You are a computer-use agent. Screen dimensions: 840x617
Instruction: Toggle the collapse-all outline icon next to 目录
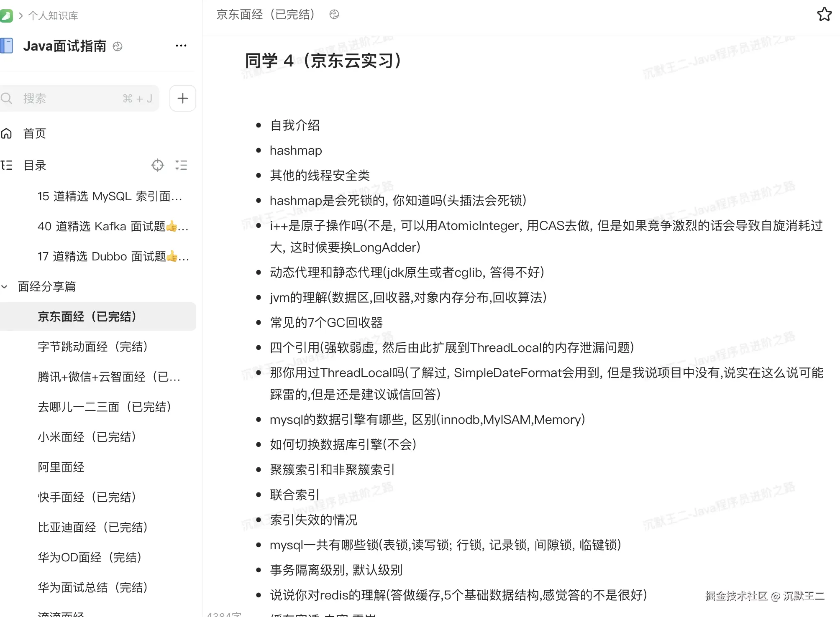tap(181, 165)
